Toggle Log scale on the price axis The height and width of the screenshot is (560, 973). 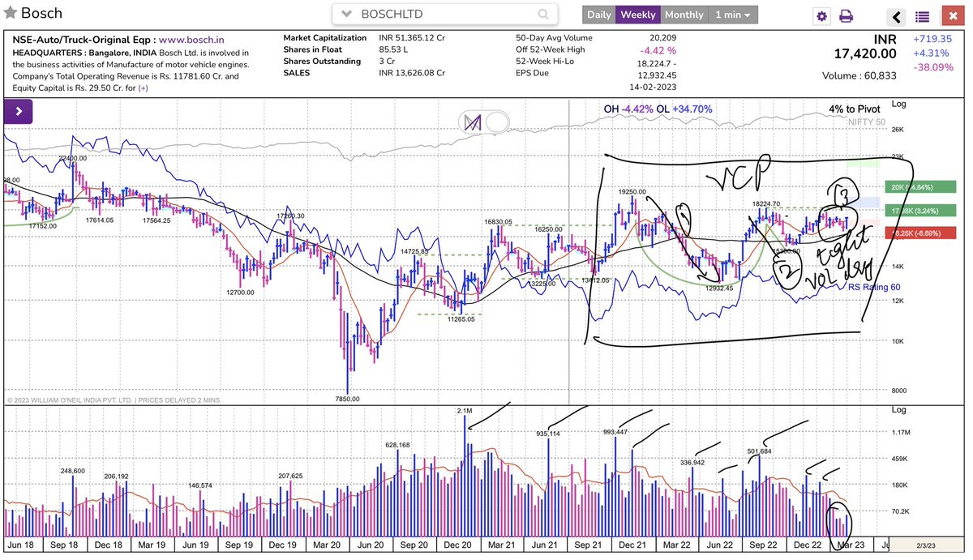pos(898,104)
